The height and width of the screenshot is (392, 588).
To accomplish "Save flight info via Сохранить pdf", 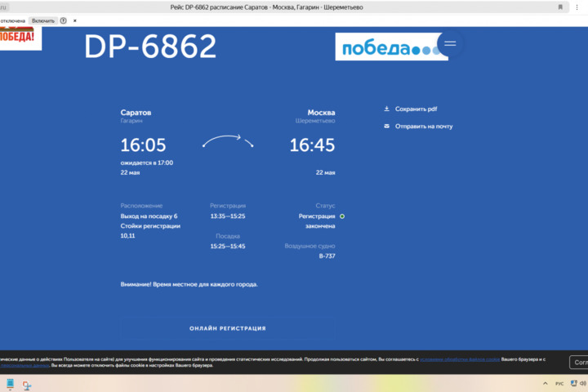I will tap(416, 109).
